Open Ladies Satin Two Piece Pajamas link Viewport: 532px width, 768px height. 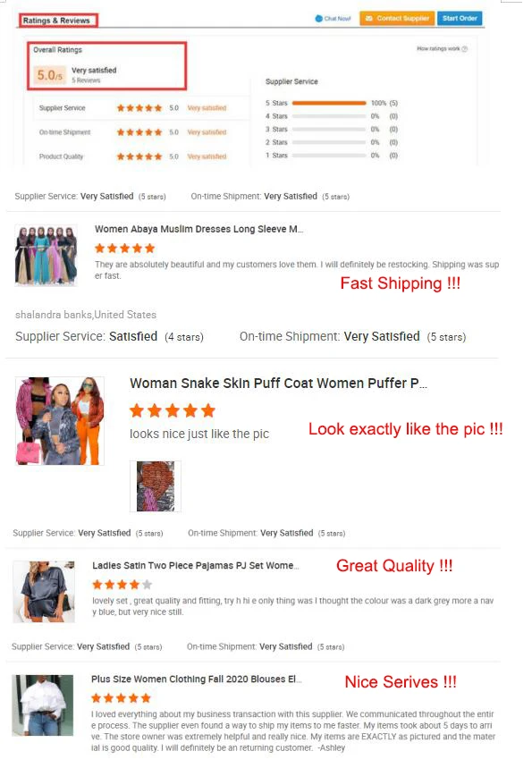pos(196,566)
